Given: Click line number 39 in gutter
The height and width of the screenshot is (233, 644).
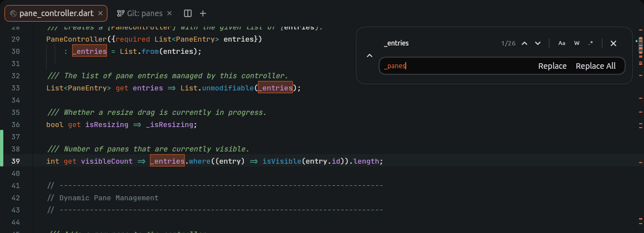Looking at the screenshot, I should 16,161.
